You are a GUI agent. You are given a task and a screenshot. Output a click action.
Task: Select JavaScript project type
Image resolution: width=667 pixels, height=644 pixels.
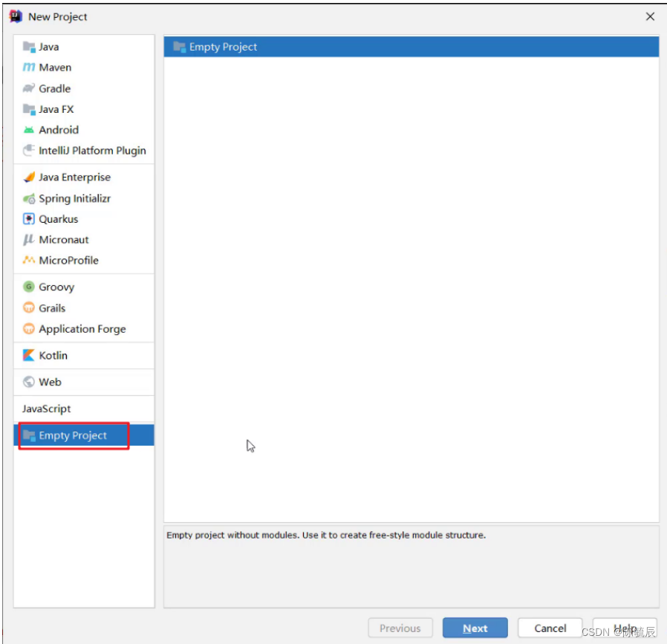coord(47,409)
